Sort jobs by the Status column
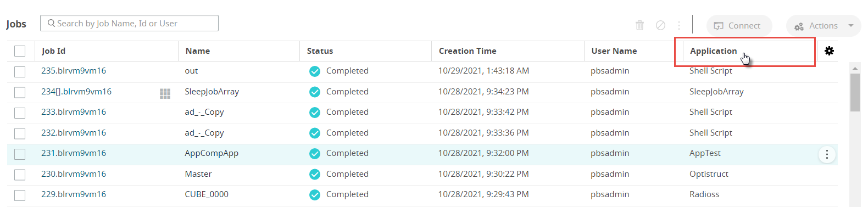Image resolution: width=868 pixels, height=207 pixels. point(320,51)
